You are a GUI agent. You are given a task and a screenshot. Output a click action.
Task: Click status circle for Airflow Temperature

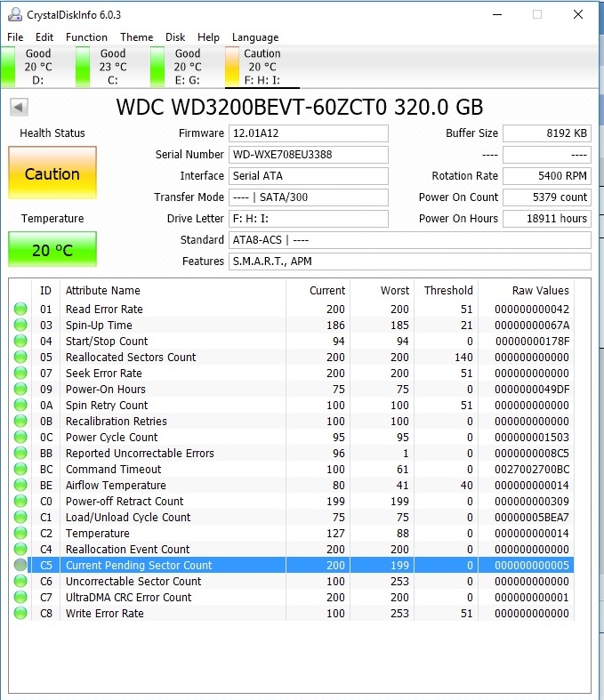[20, 485]
